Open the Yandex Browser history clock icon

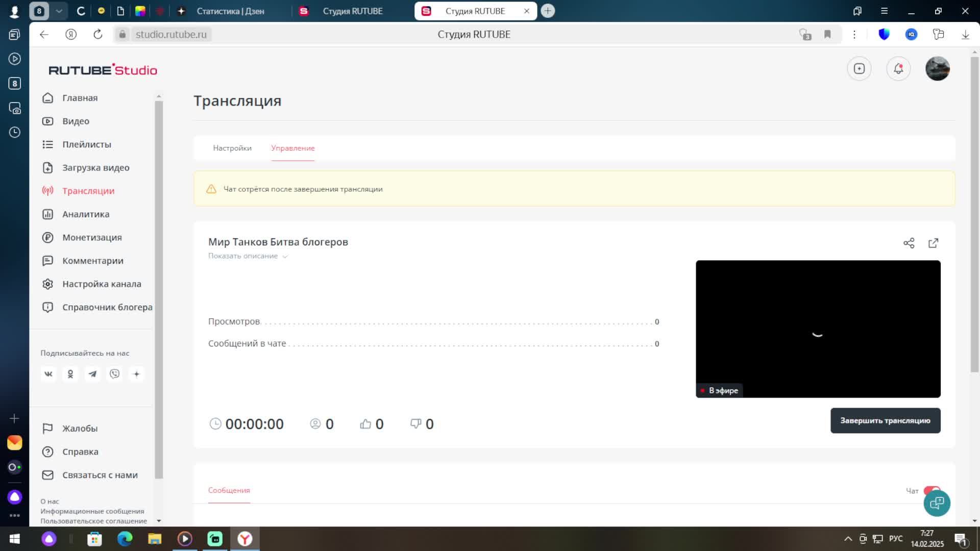pos(15,132)
